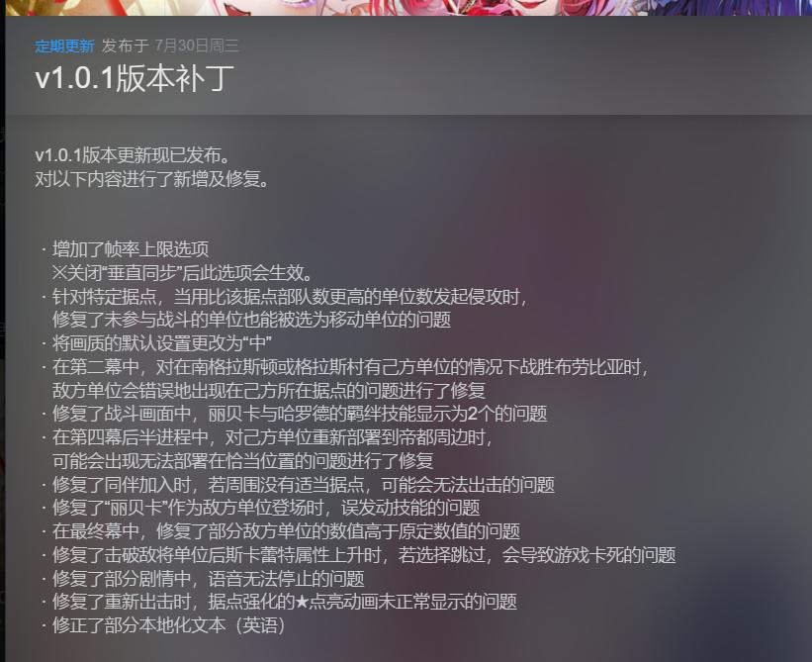Screen dimensions: 812x662
Task: Click the 斯卡蕾特属性上升 bullet line
Action: [364, 555]
